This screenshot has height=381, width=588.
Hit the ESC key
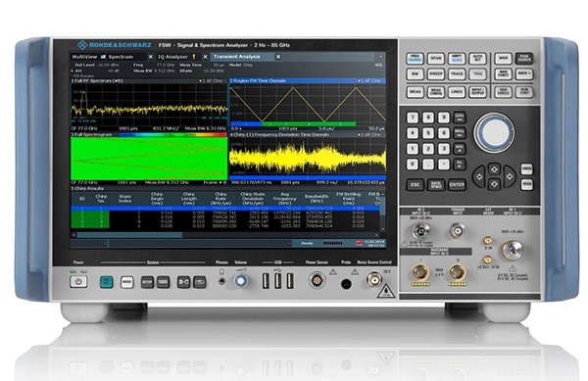[415, 184]
